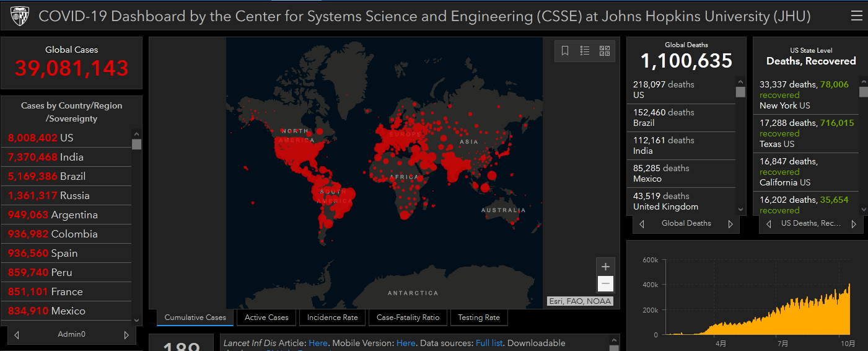Select Texas US state entry

pyautogui.click(x=807, y=133)
